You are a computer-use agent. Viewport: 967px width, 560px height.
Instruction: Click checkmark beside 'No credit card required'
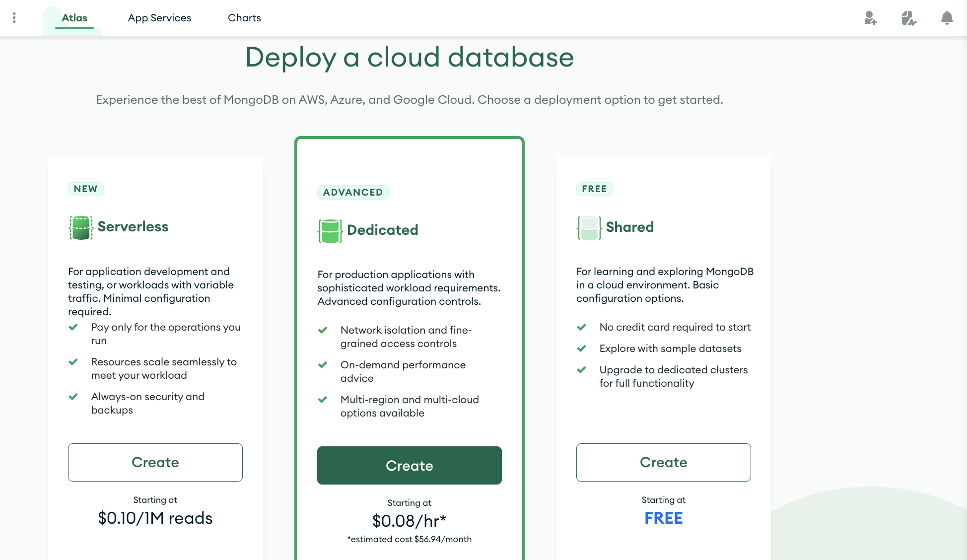click(581, 327)
